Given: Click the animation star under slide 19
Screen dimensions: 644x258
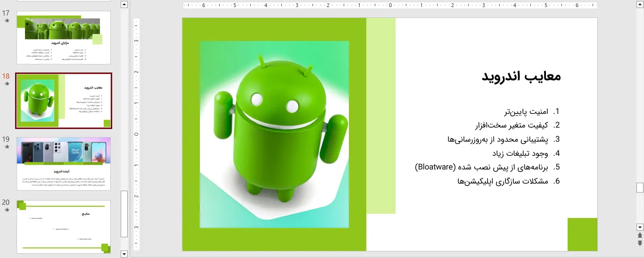Looking at the screenshot, I should coord(7,147).
